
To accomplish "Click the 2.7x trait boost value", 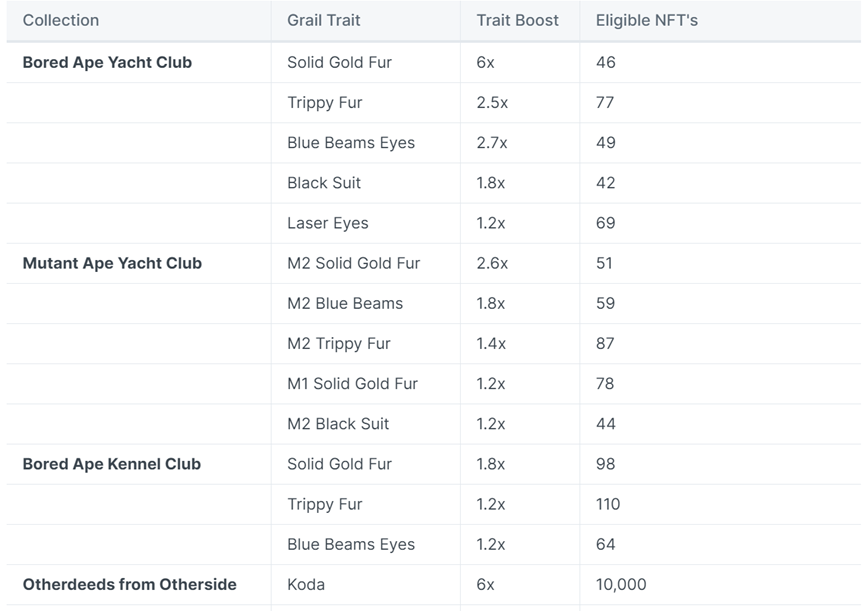I will click(492, 143).
